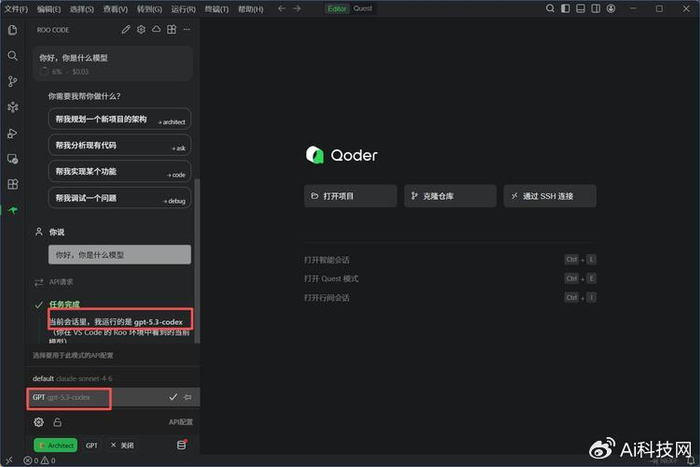Click the 打开项目 button
This screenshot has height=467, width=700.
(x=350, y=196)
